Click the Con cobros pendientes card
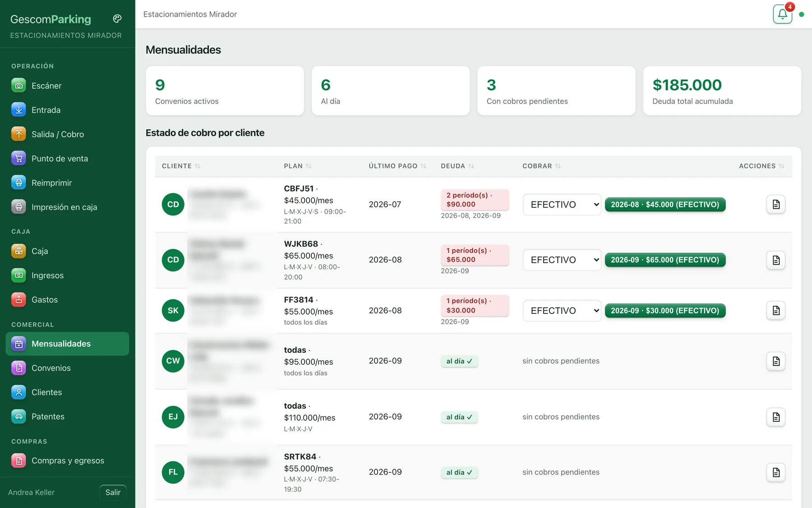The width and height of the screenshot is (812, 508). (556, 91)
